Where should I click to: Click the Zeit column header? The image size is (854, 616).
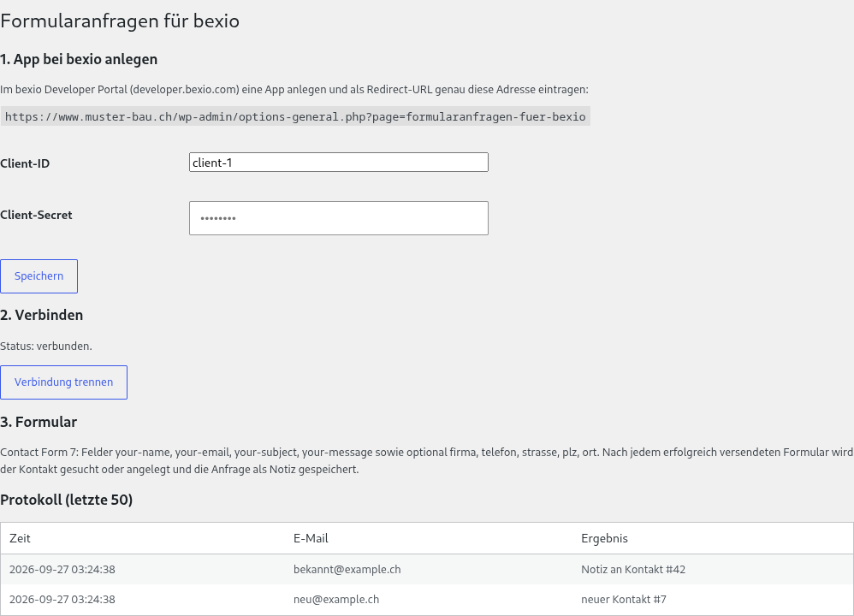21,539
